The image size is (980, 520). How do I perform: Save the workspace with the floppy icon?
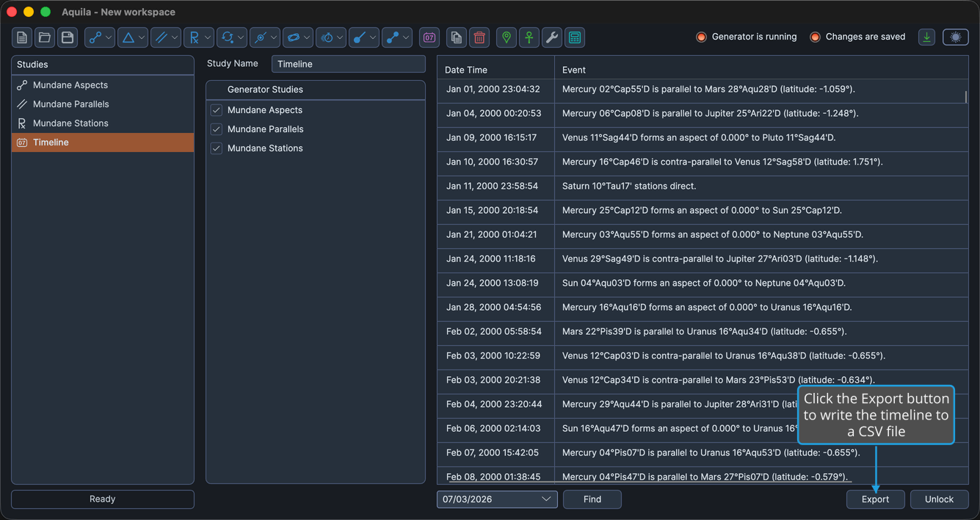pyautogui.click(x=68, y=37)
